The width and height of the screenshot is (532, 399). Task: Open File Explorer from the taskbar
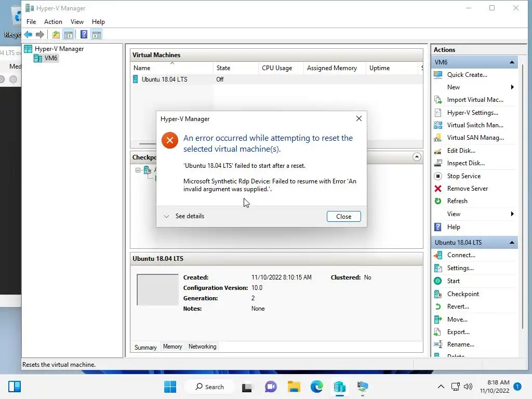[294, 387]
